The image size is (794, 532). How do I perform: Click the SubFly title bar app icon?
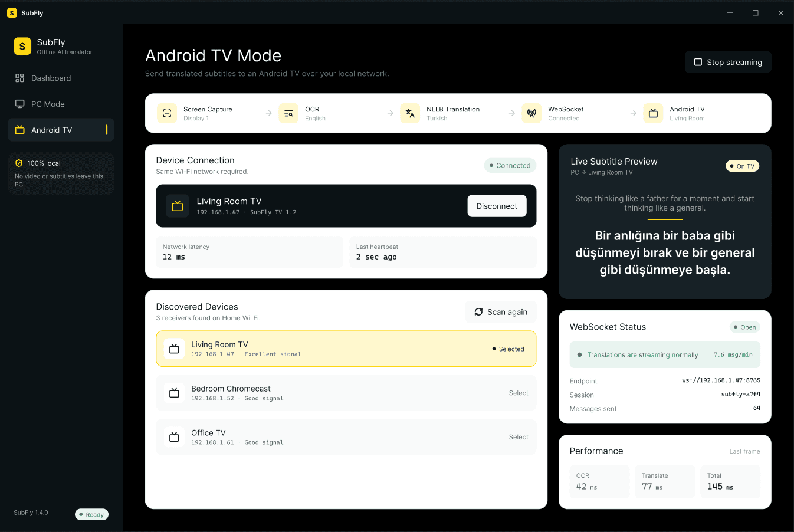(12, 13)
